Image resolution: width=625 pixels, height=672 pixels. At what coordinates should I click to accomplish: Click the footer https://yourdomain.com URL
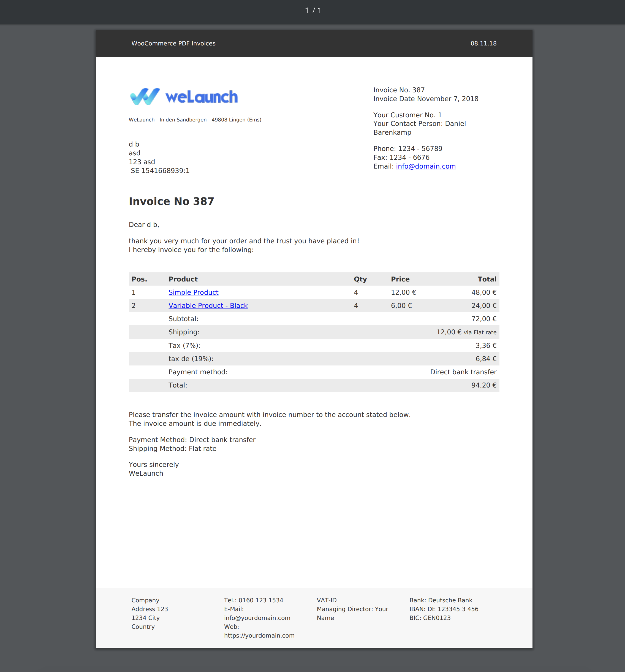(259, 635)
